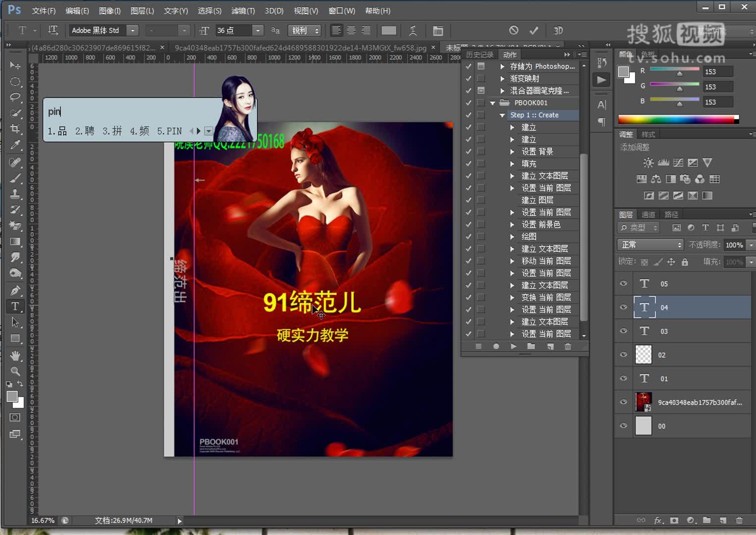Screen dimensions: 756x535
Task: Pick a color from the rainbow spectrum bar
Action: [x=679, y=119]
